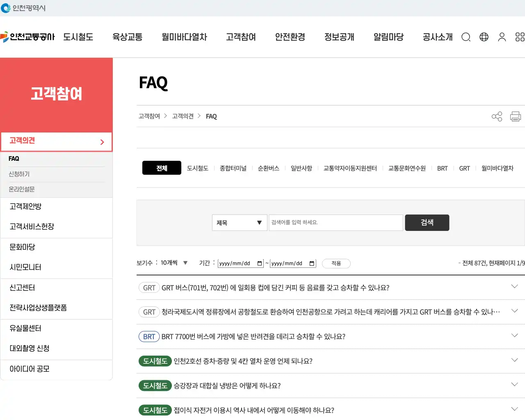Screen dimensions: 525x420
Task: Select the 순환버스 category tab
Action: click(269, 168)
